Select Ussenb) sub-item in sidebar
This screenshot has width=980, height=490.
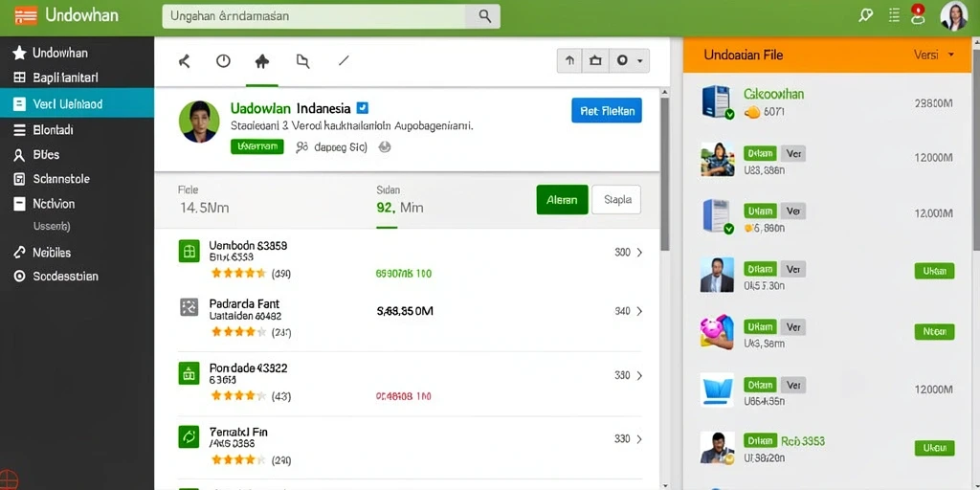coord(52,226)
